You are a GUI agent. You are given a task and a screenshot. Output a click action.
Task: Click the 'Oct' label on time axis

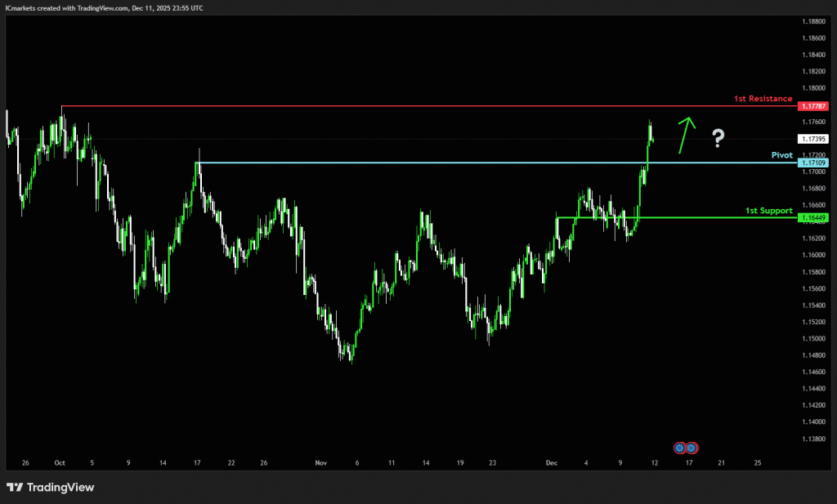tap(59, 462)
